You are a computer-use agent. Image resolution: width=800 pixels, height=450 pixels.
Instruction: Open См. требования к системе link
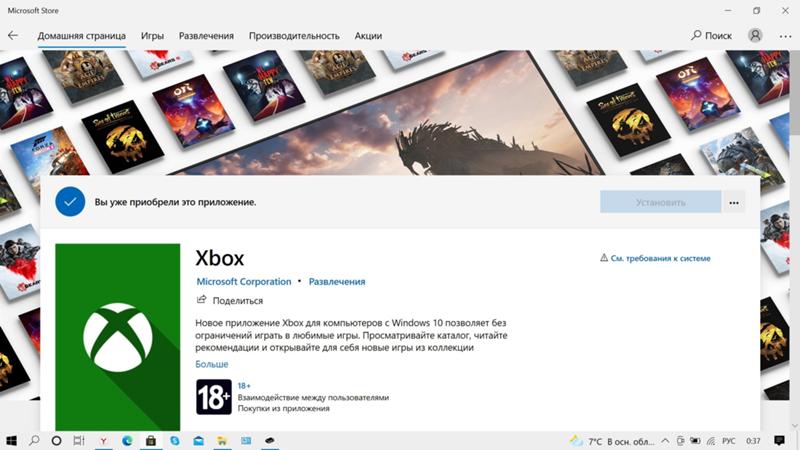click(661, 258)
